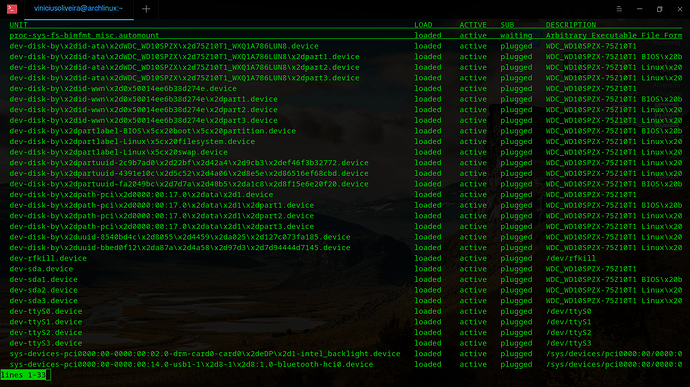This screenshot has height=387, width=690.
Task: Click the /dev/ttyS1 description
Action: pos(569,321)
